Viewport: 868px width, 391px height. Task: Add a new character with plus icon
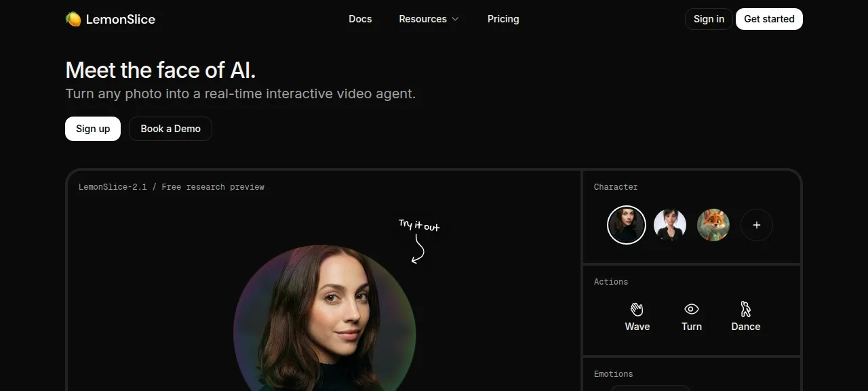tap(757, 225)
